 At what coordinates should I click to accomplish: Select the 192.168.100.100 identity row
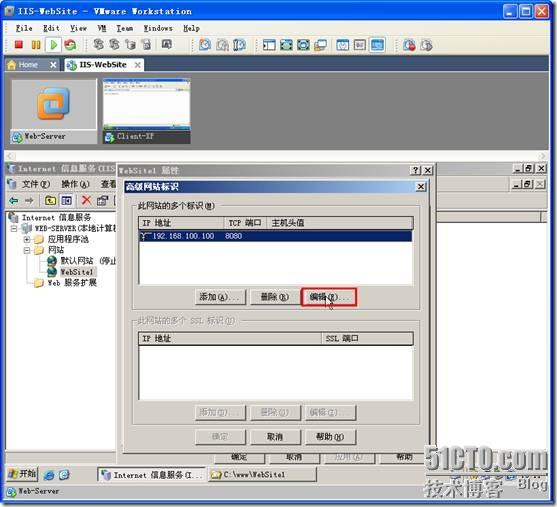(275, 236)
